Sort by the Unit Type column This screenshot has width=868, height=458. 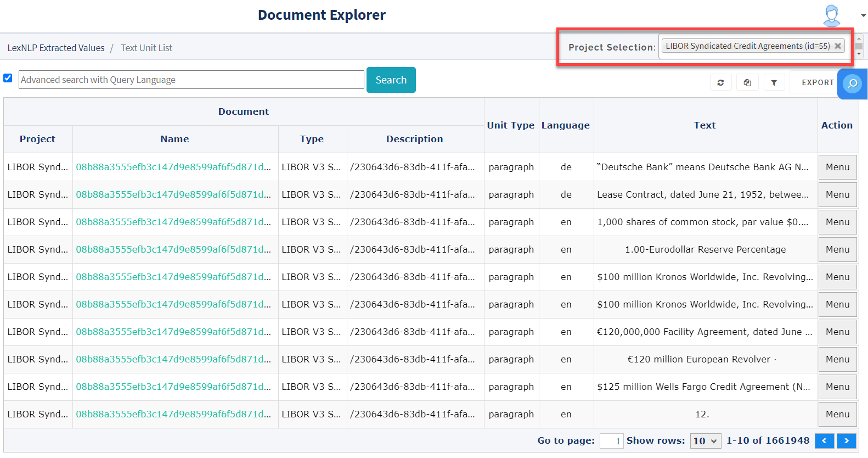tap(511, 125)
